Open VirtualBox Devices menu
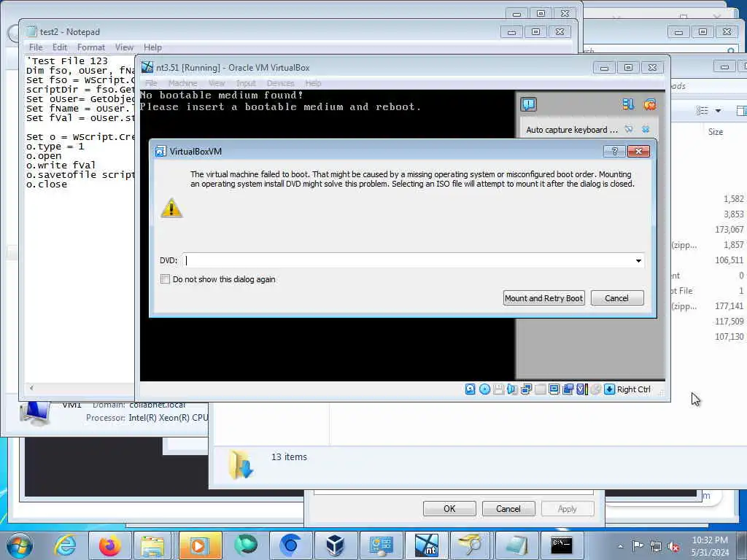Screen dimensions: 747x560 (x=280, y=83)
